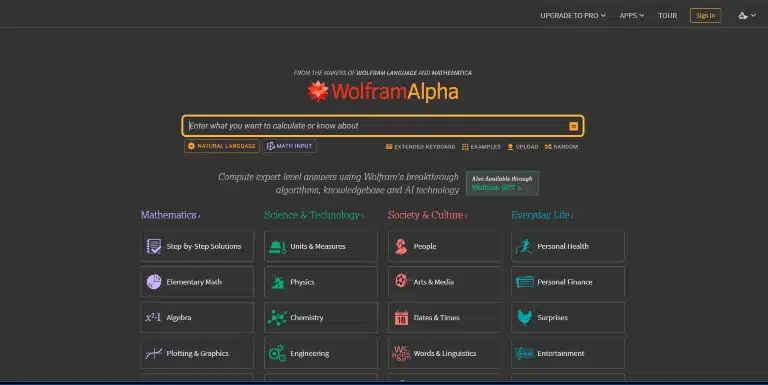
Task: Expand the Upgrade to Pro menu
Action: tap(573, 16)
